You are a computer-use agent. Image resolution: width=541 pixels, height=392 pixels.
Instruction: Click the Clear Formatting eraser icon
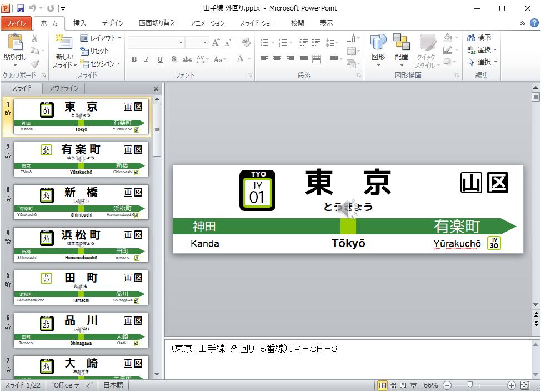(x=246, y=42)
